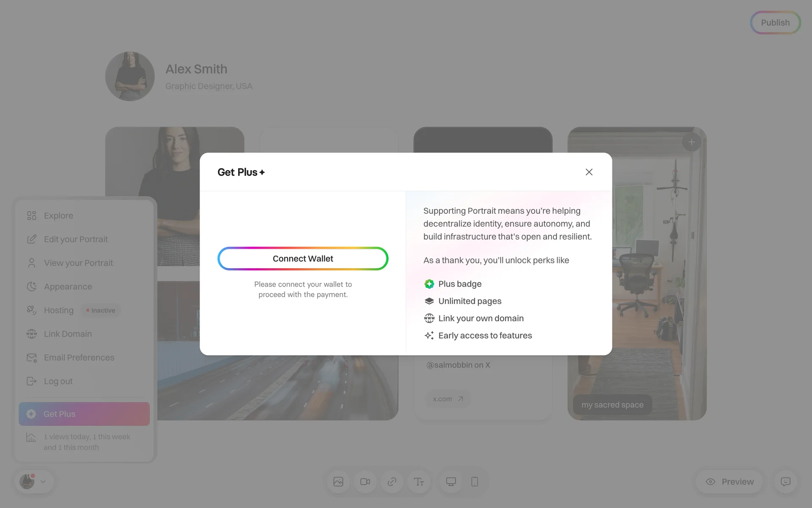Add a video block from the toolbar
812x508 pixels.
click(x=365, y=482)
